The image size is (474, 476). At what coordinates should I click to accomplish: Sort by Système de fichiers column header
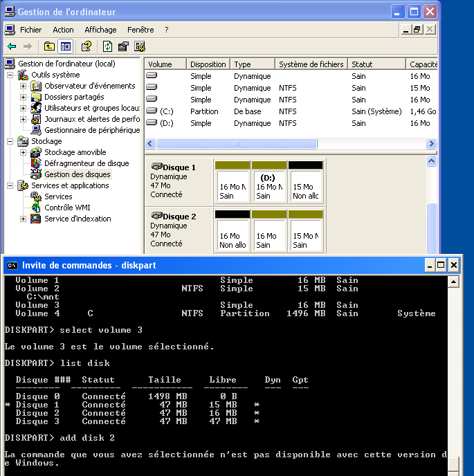point(311,64)
